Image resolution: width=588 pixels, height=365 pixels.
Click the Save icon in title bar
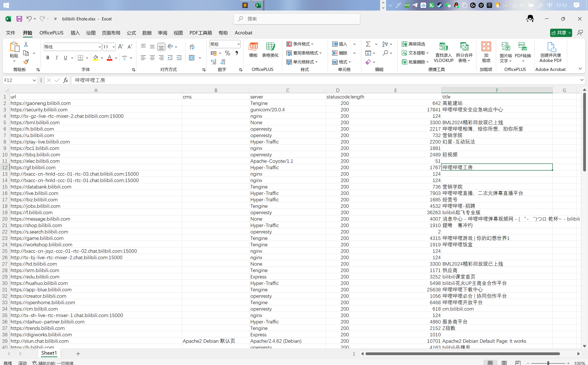tap(19, 19)
